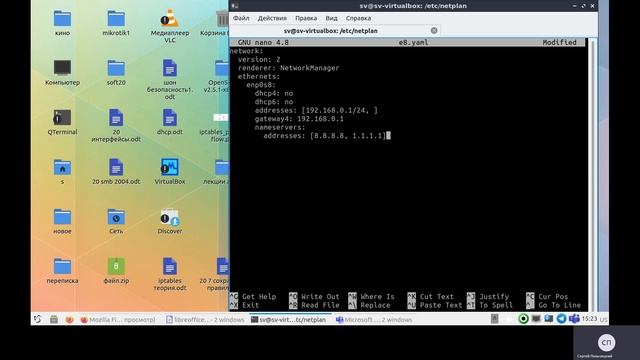Click the 'nameservers:' line

click(280, 127)
